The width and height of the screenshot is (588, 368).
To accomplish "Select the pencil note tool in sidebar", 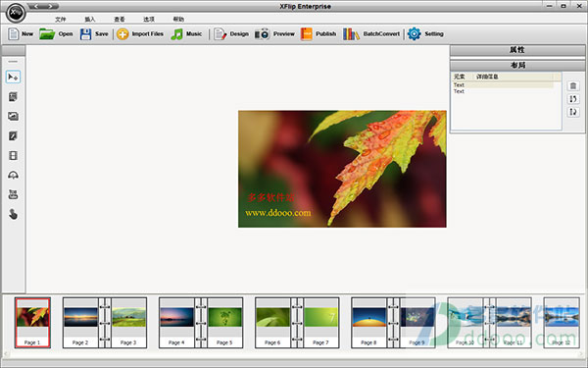I will [13, 136].
